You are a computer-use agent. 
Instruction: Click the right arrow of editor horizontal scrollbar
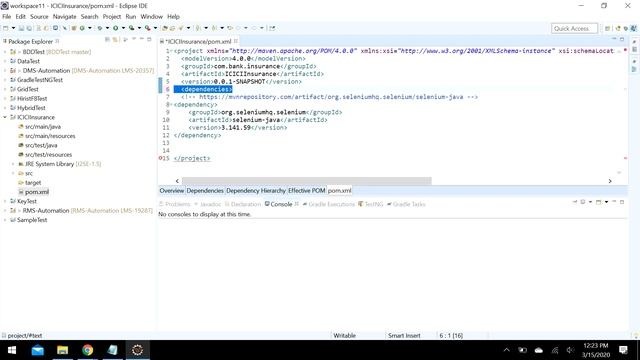[x=610, y=181]
